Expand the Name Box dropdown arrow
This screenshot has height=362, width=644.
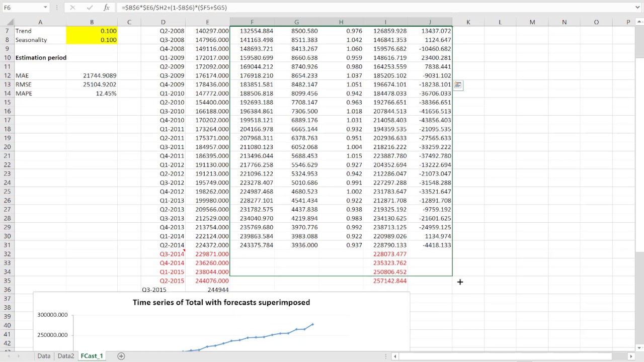[x=45, y=8]
